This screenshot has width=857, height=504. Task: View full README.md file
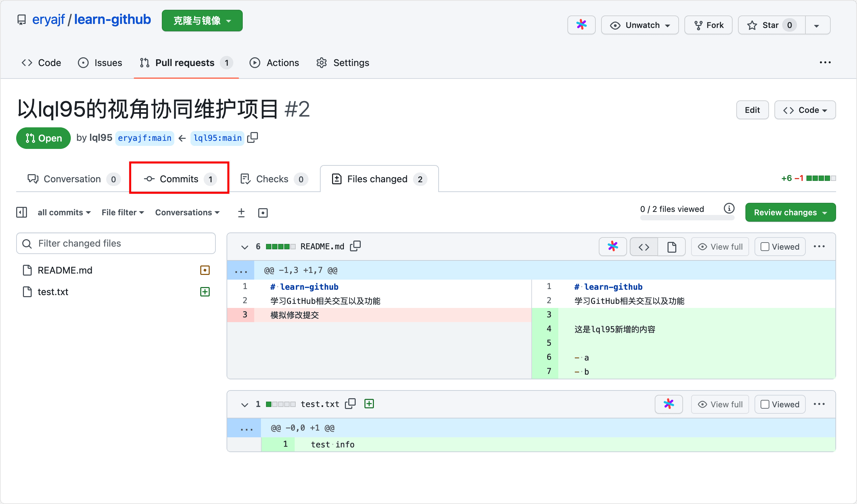click(719, 246)
